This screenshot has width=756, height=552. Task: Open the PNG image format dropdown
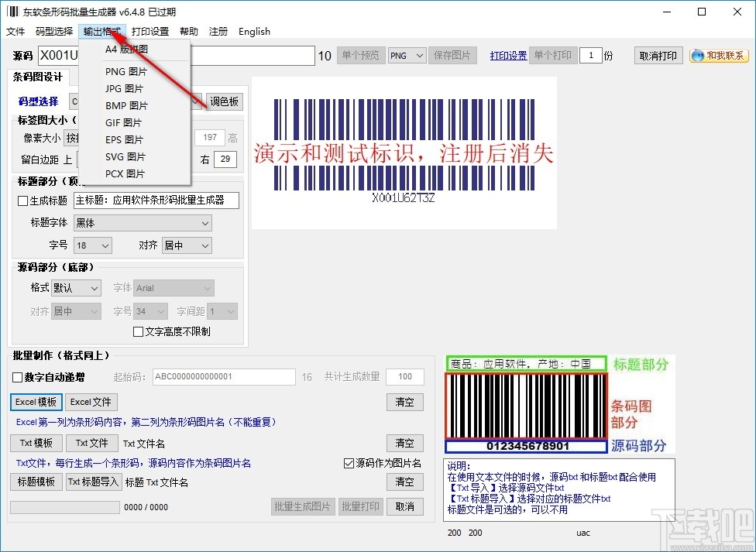[407, 56]
